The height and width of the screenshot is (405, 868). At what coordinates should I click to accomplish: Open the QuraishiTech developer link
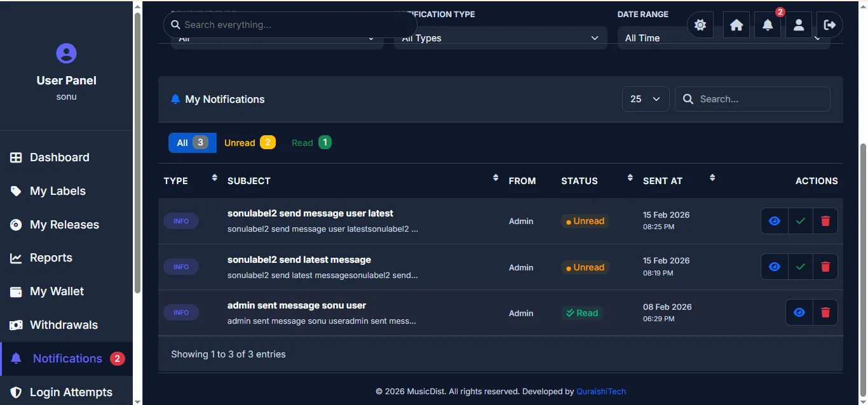(601, 392)
